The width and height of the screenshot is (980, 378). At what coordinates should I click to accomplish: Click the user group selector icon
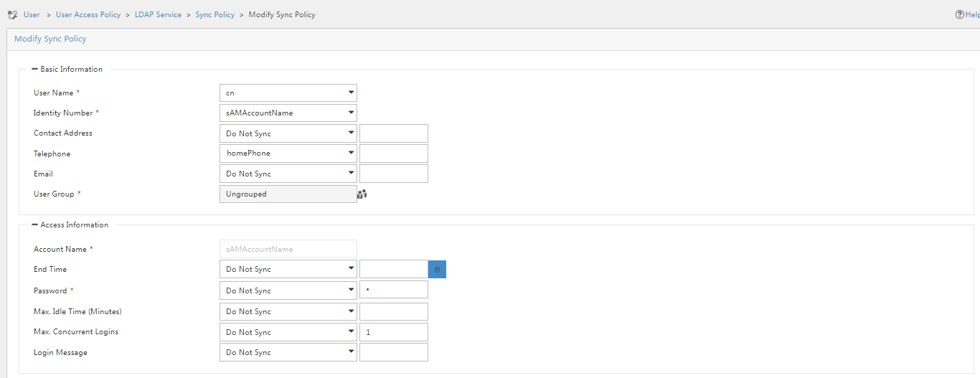point(362,194)
